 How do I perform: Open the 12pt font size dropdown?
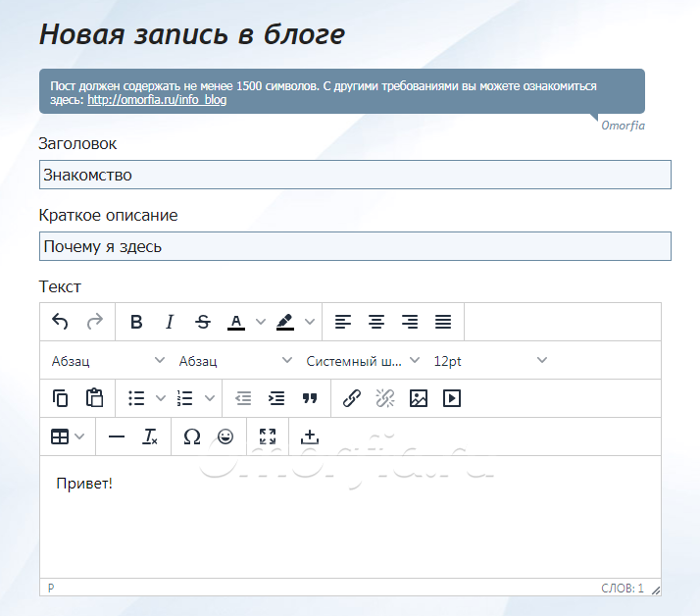(490, 361)
